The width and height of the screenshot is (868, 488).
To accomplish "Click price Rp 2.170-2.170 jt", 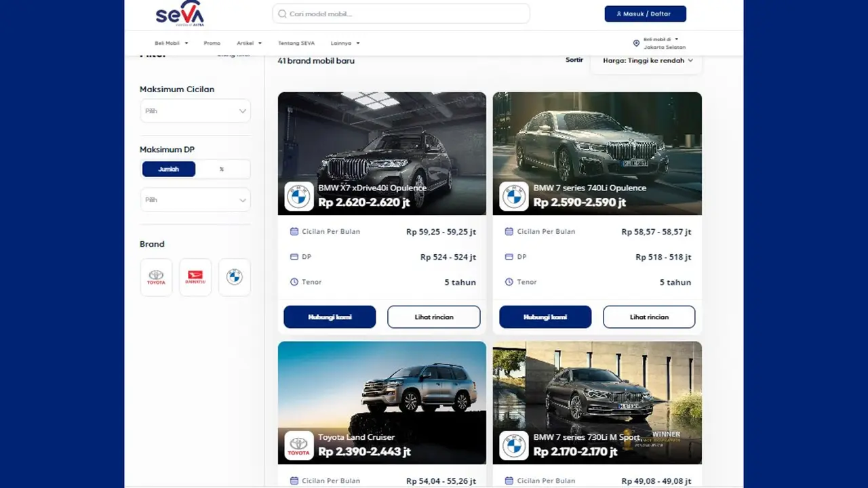I will tap(576, 451).
